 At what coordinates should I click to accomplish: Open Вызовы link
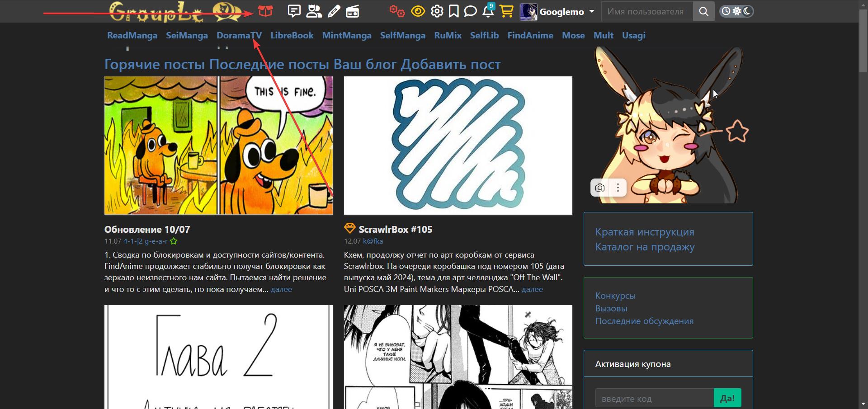click(611, 308)
